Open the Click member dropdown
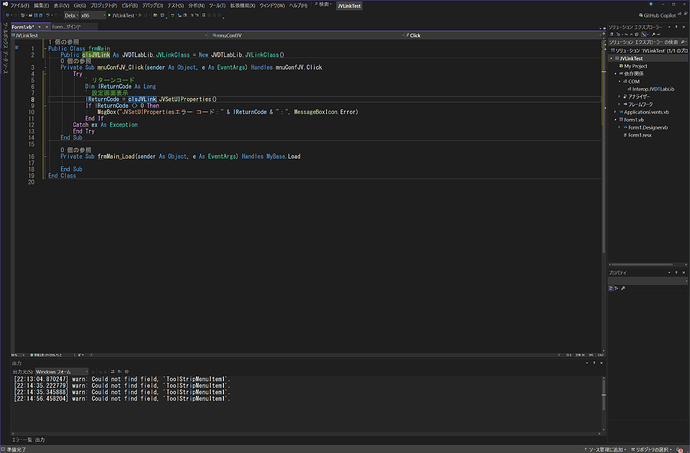The height and width of the screenshot is (453, 690). coord(502,35)
